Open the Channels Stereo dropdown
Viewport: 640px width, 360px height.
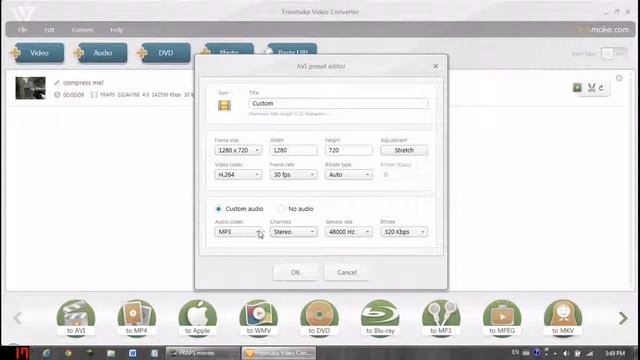pos(293,232)
